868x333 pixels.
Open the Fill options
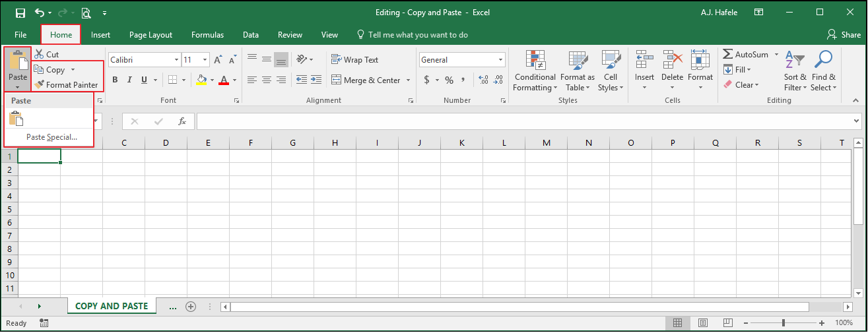click(x=738, y=70)
